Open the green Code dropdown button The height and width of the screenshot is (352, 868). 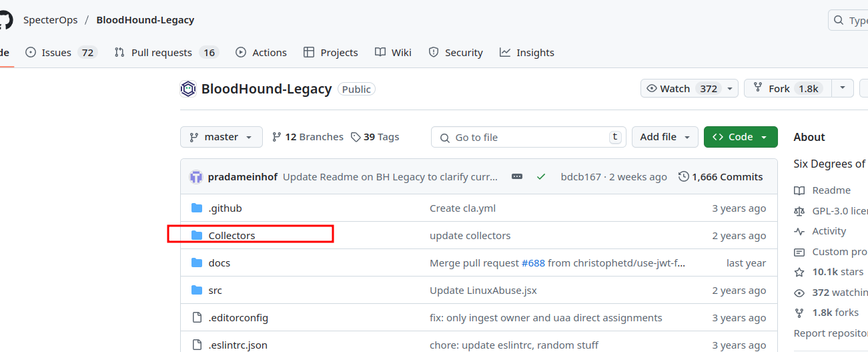pos(741,137)
